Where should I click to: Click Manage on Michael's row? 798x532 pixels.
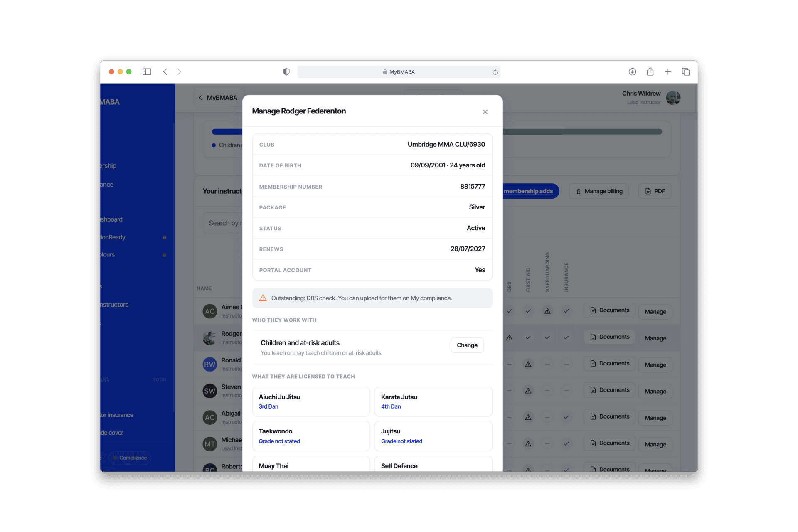click(x=655, y=445)
